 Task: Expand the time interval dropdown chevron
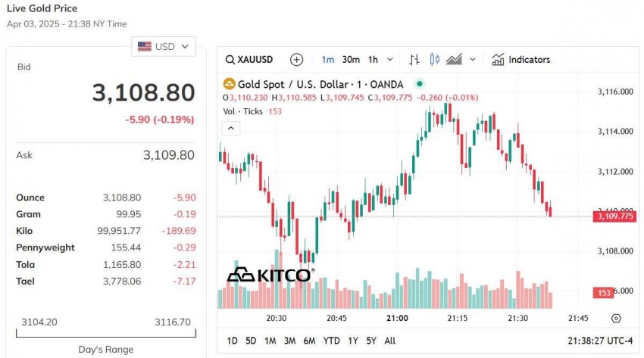[x=390, y=60]
